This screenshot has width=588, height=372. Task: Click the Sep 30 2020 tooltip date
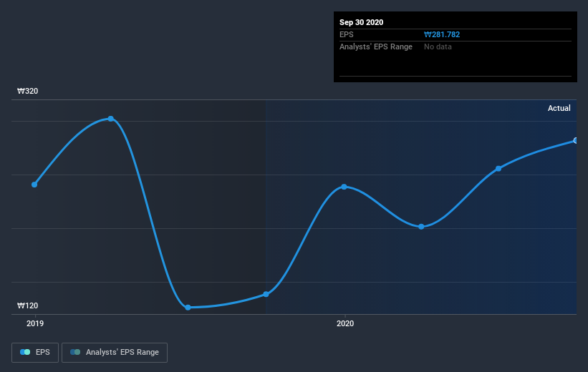point(361,22)
